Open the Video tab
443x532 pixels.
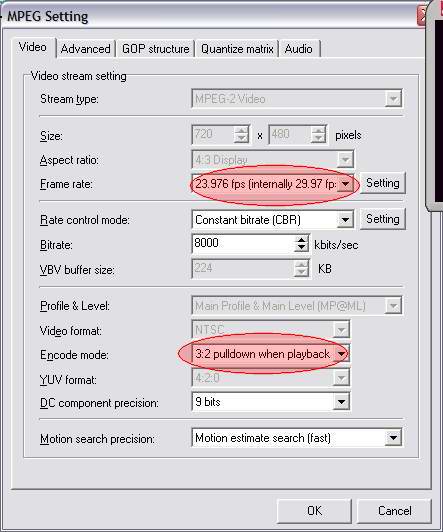[33, 47]
